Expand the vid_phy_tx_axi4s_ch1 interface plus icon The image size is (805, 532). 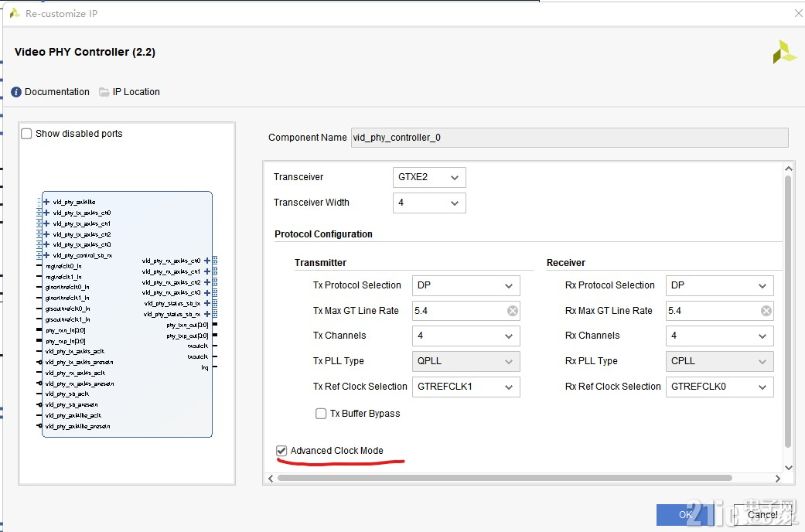[x=46, y=223]
